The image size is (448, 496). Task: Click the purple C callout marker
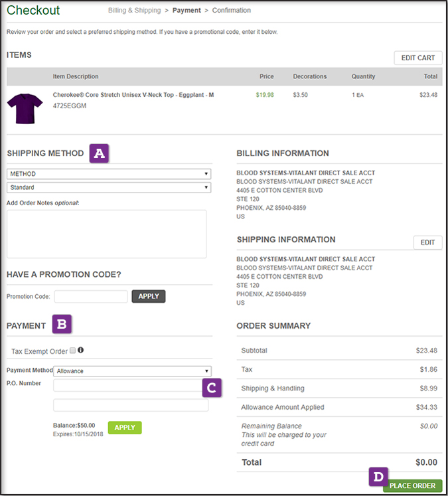click(x=212, y=388)
